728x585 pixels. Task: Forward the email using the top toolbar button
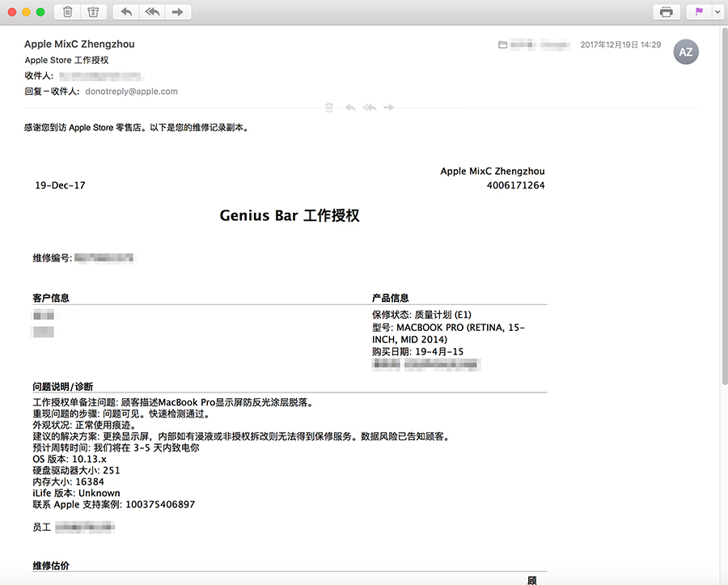178,12
